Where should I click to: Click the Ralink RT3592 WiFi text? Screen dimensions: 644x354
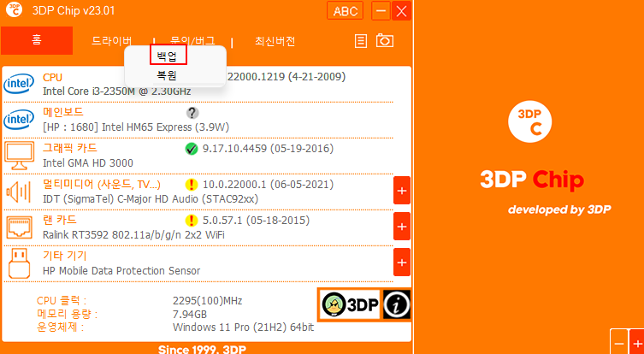point(133,235)
